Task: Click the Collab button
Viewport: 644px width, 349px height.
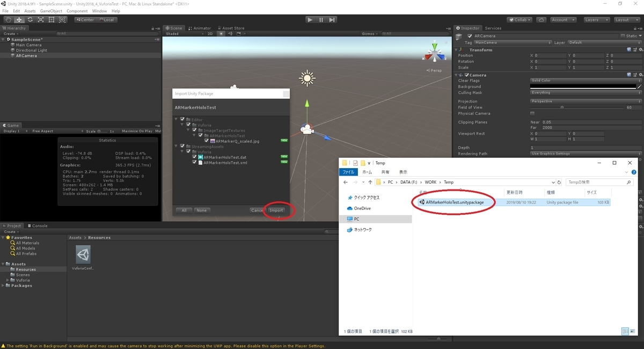Action: click(519, 20)
